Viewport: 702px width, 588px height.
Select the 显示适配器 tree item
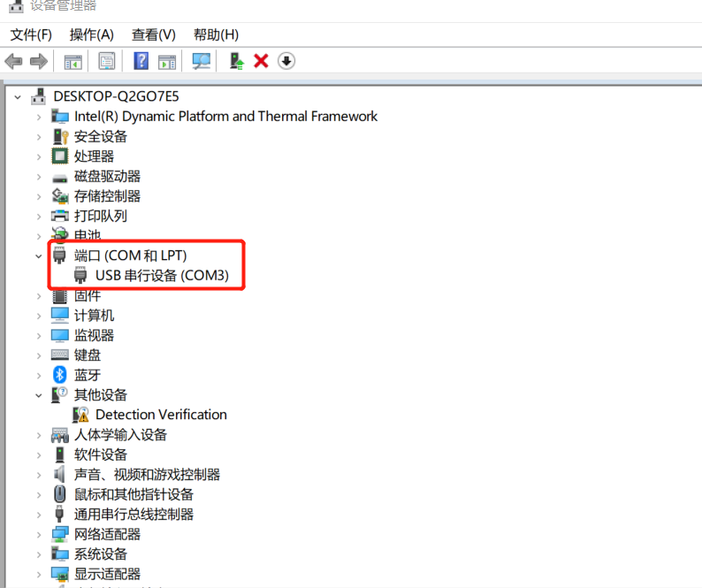[x=108, y=574]
